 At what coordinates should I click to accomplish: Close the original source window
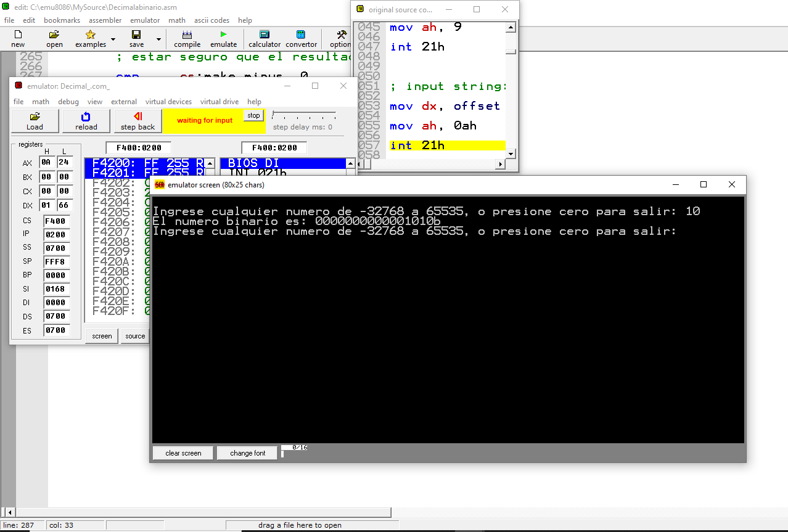point(505,9)
